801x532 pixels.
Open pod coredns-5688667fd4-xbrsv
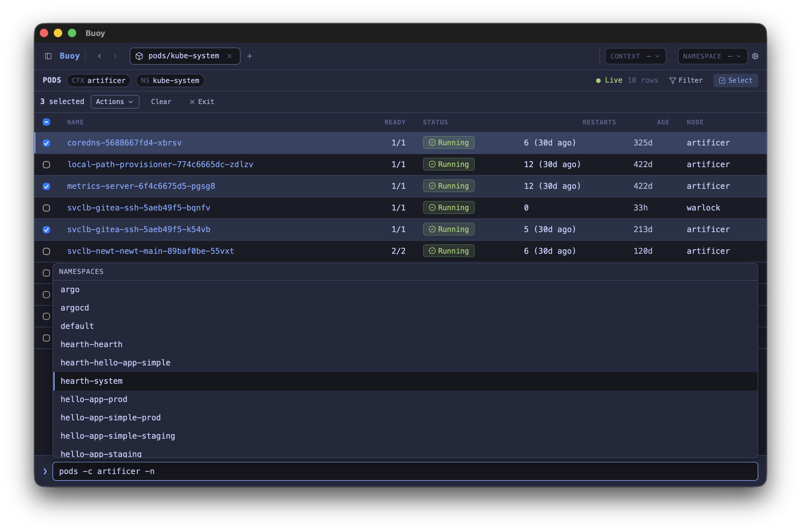(x=124, y=142)
